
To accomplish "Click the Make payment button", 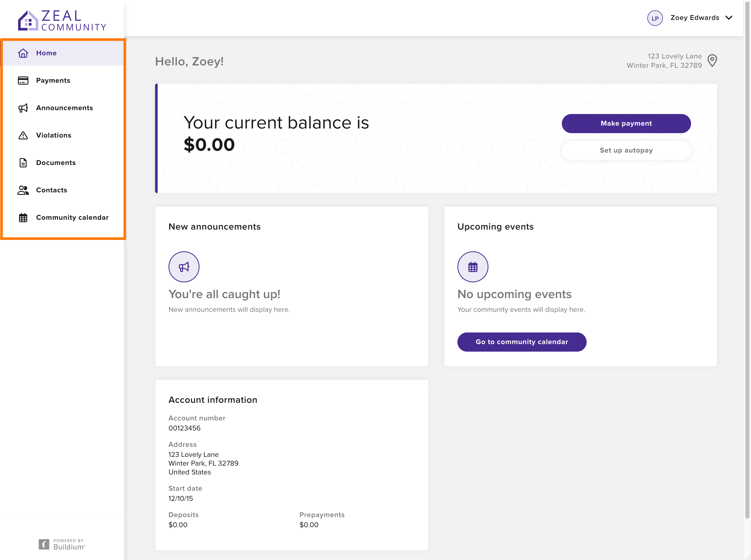I will click(626, 123).
